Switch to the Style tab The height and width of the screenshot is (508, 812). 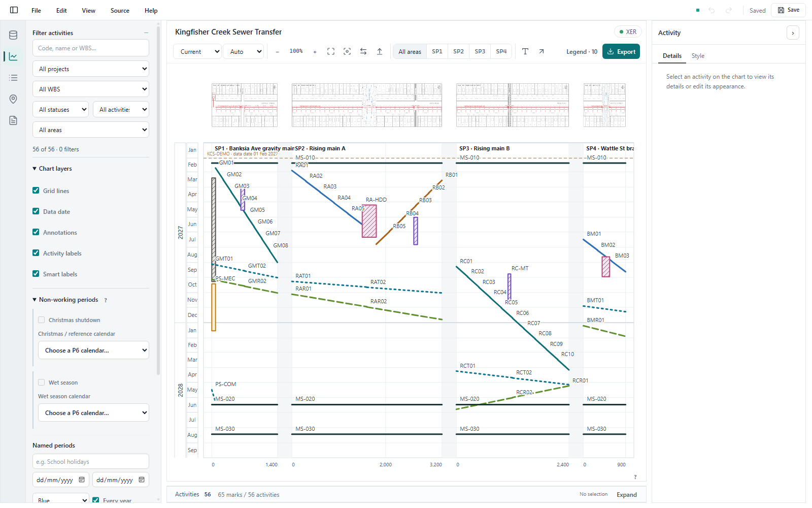(698, 56)
